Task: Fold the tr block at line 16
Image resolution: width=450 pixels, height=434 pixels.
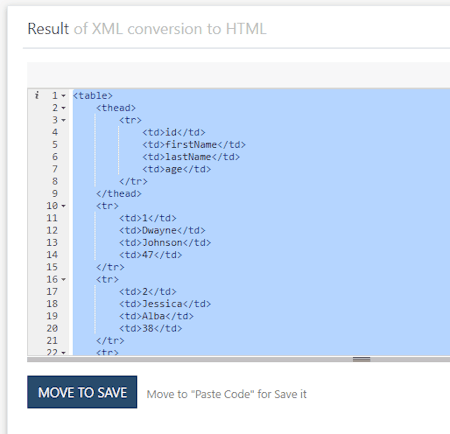Action: 63,280
